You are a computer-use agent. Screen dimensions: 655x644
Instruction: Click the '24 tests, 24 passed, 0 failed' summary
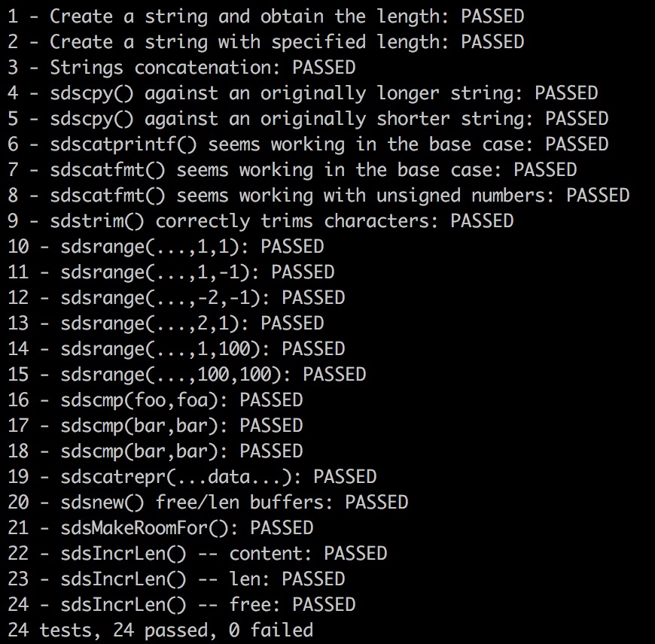pos(160,630)
